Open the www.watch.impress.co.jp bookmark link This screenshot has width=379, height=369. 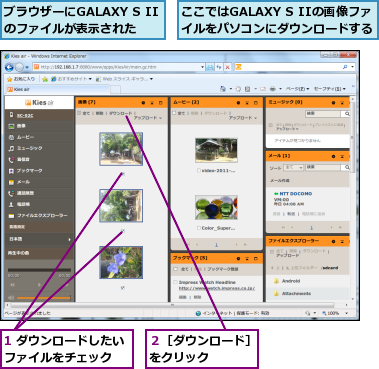click(217, 288)
